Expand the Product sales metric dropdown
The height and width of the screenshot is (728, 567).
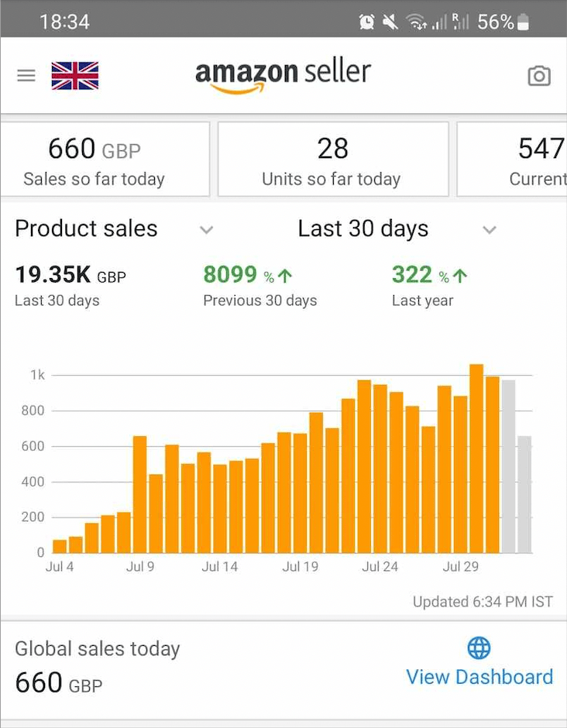(206, 229)
